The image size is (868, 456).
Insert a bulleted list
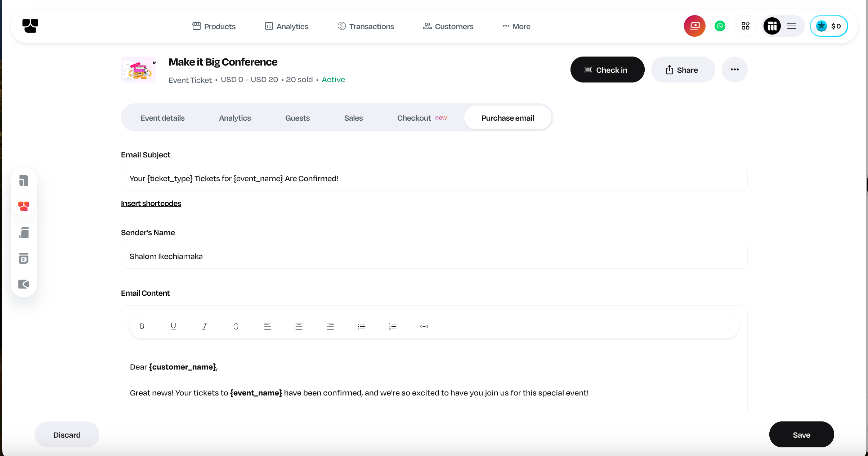point(361,326)
